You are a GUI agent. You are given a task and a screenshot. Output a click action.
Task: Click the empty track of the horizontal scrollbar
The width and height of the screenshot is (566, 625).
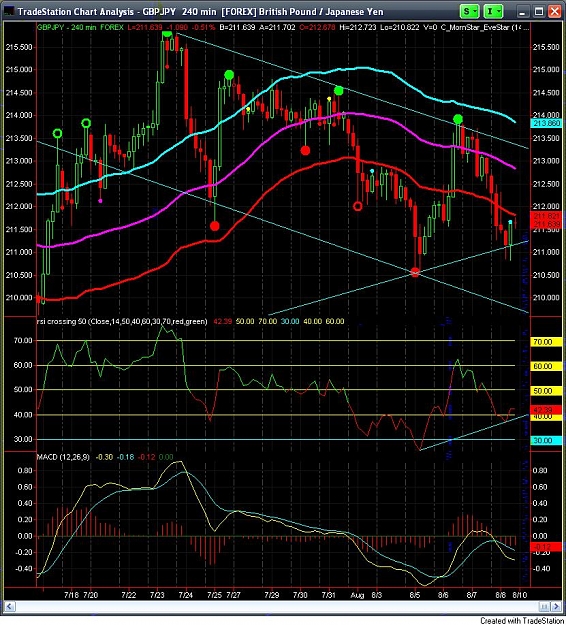coord(277,607)
